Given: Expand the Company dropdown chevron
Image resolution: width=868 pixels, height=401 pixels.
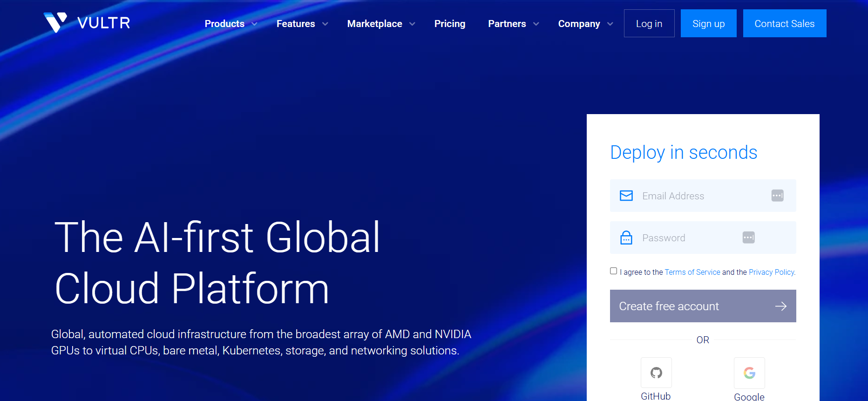Looking at the screenshot, I should pyautogui.click(x=610, y=24).
